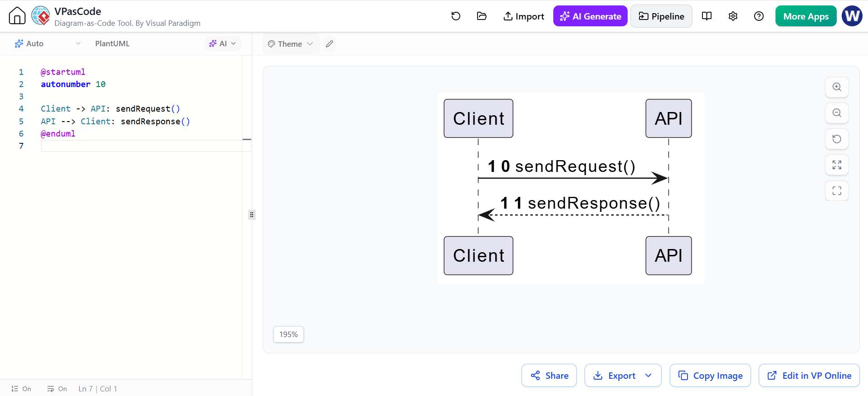Click the help question mark icon
The image size is (868, 396).
point(759,16)
